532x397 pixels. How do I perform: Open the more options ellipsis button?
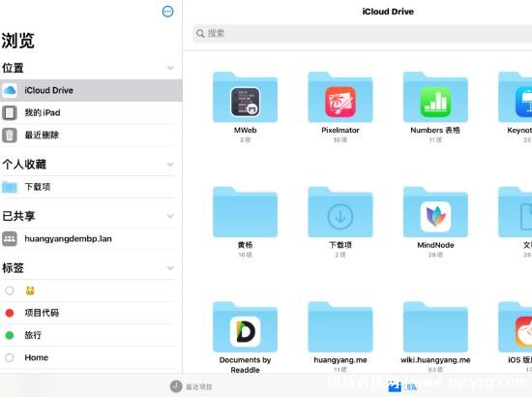(x=168, y=12)
